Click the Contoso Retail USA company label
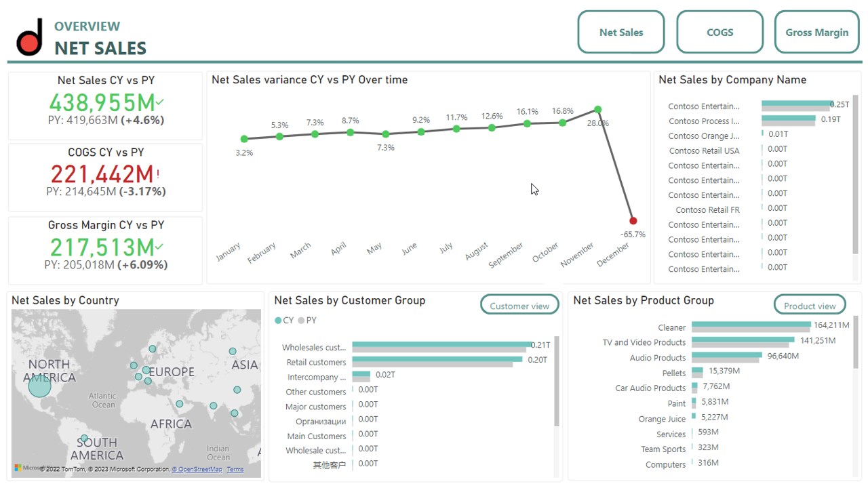Screen dimensions: 868x488 pos(704,151)
